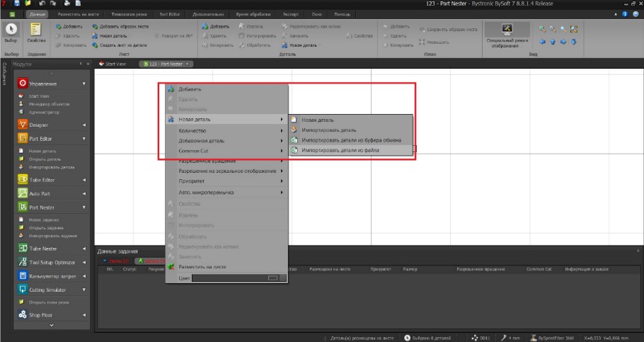
Task: Open Разрешение на зеркальное отображение submenu
Action: (226, 171)
